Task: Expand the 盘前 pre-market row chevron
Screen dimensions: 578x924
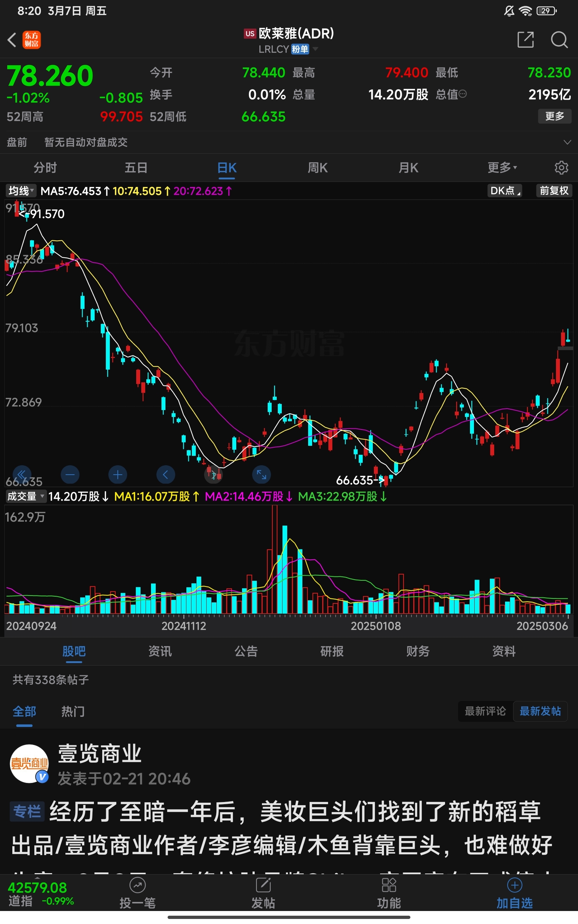Action: click(x=567, y=142)
